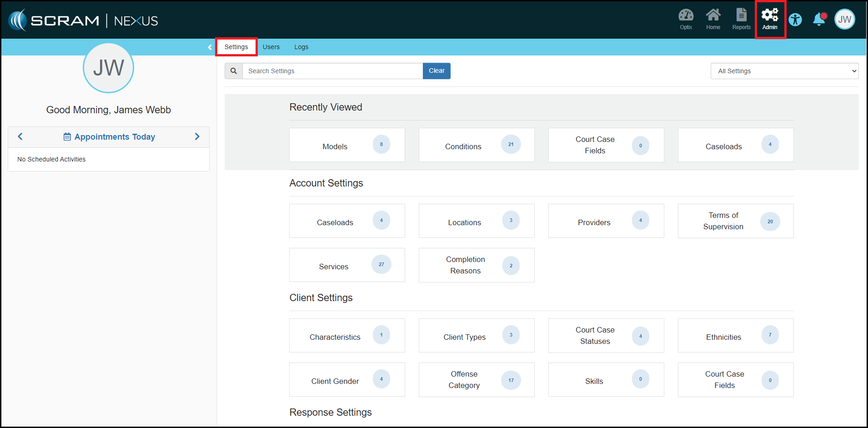The height and width of the screenshot is (428, 868).
Task: Click the magnifier search icon
Action: pos(234,71)
